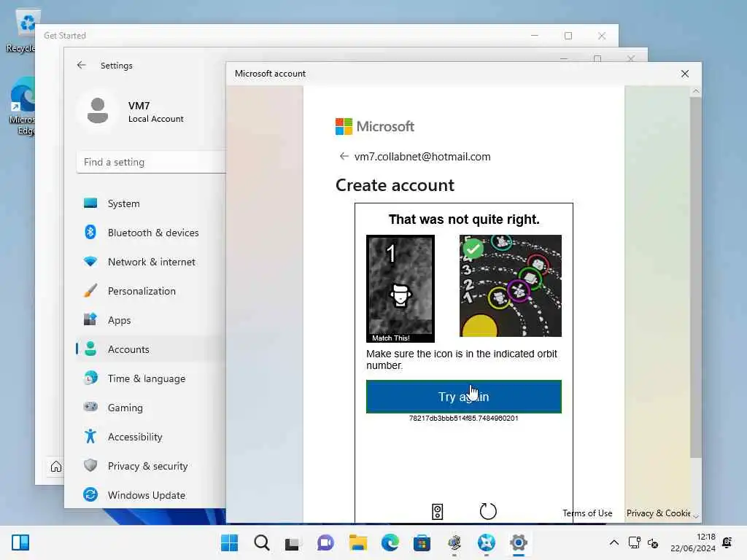Click the Personalization paintbrush icon
Viewport: 747px width, 560px height.
[90, 290]
